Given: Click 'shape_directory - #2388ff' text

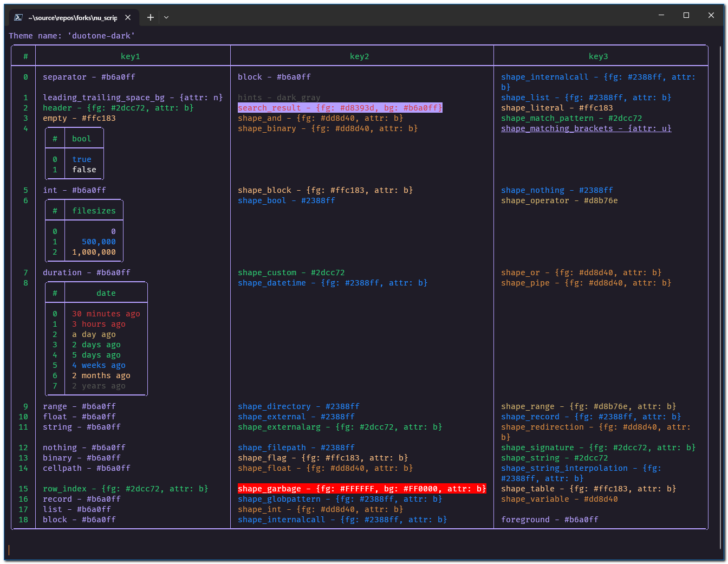Looking at the screenshot, I should coord(299,406).
